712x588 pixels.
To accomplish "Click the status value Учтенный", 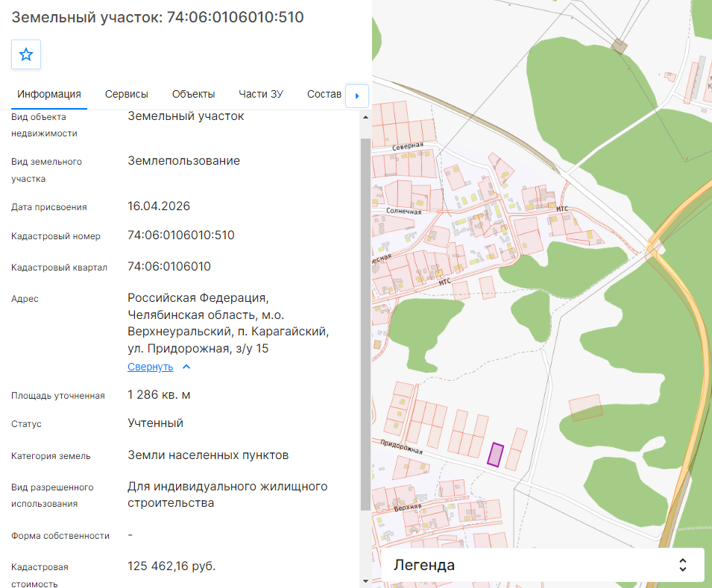I will pyautogui.click(x=155, y=423).
